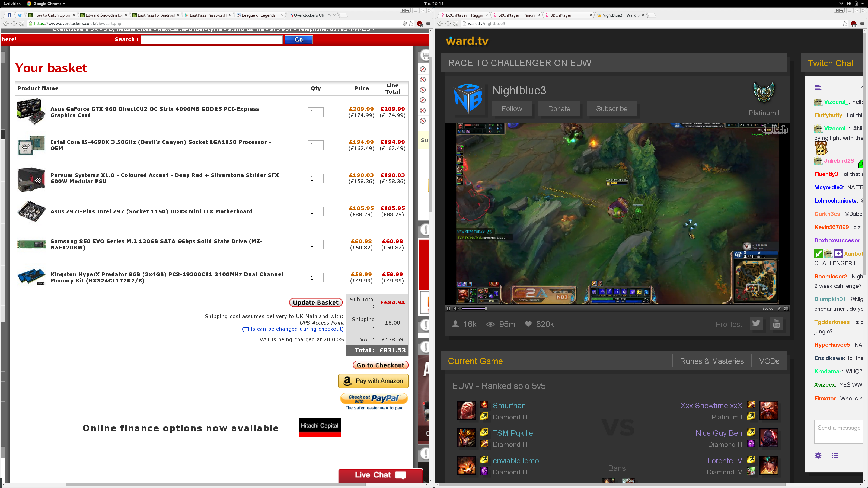Click the sidebar shopping cart icon
Screen dimensions: 868x488
pos(425,55)
